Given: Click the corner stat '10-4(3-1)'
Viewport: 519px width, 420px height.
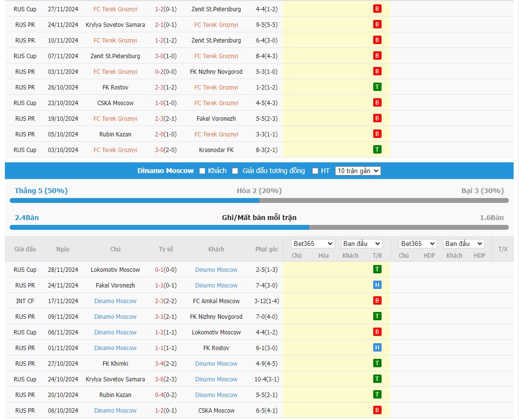Looking at the screenshot, I should 267,379.
